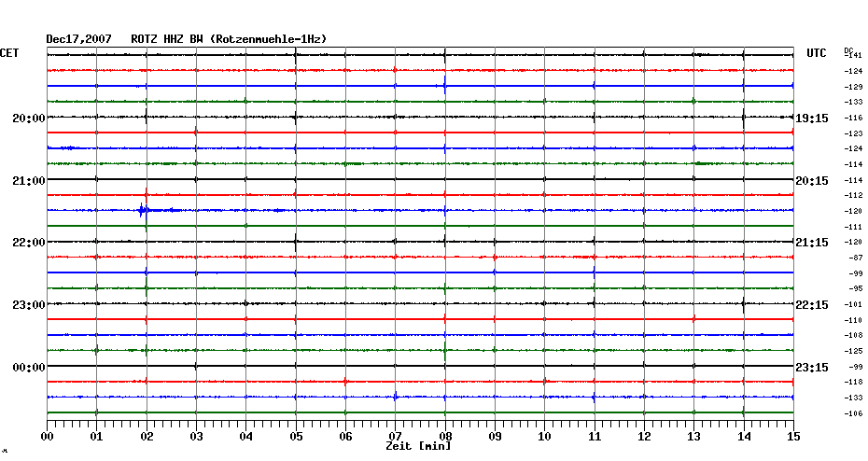Screen dimensions: 868x461
Task: Select the DC offset value -108
Action: [x=854, y=335]
